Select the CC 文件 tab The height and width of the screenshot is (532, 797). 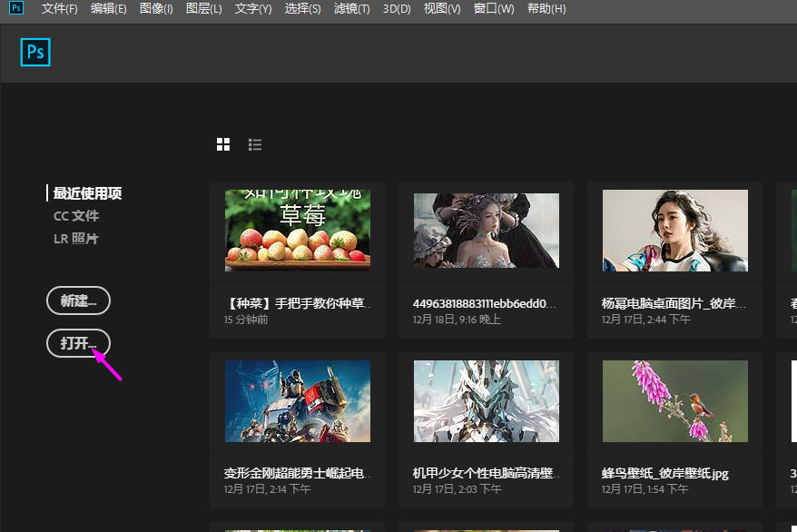click(76, 216)
